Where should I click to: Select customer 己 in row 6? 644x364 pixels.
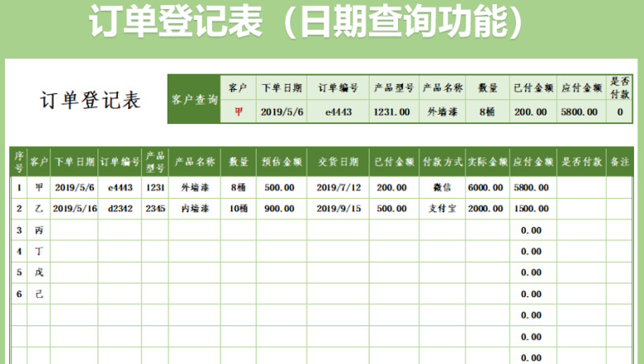(39, 294)
